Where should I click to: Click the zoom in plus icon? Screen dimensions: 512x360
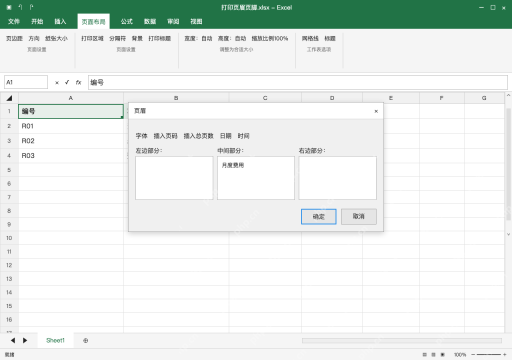505,355
